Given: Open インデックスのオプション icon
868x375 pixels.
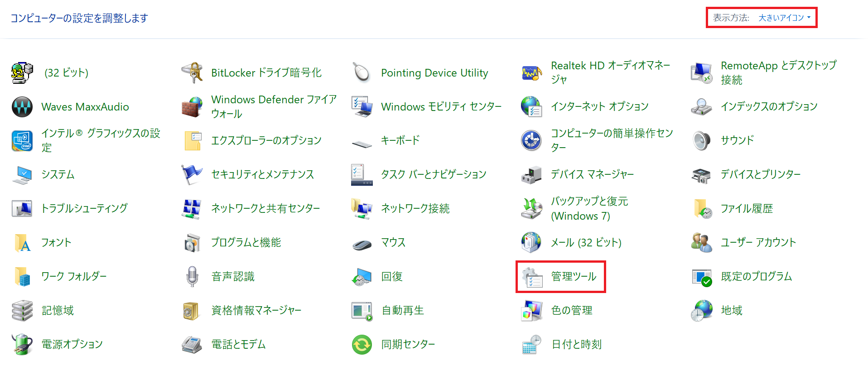Looking at the screenshot, I should [702, 106].
